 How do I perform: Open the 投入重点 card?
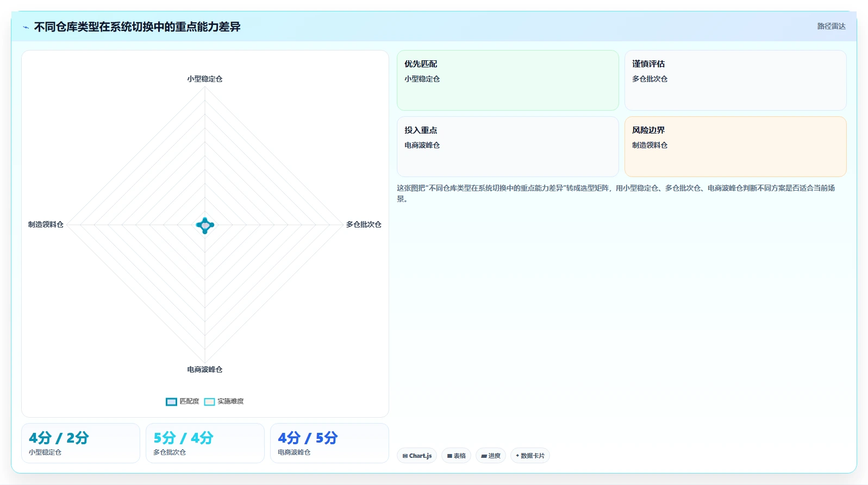[x=508, y=147]
